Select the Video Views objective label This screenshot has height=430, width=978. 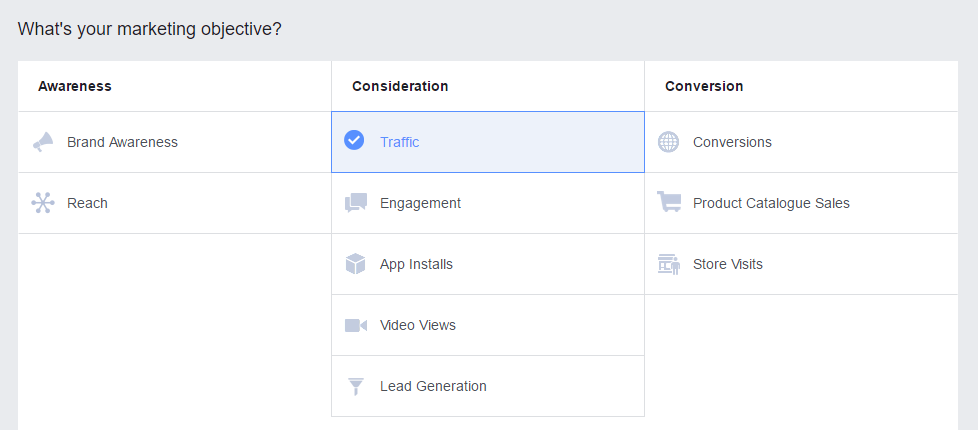pos(418,325)
